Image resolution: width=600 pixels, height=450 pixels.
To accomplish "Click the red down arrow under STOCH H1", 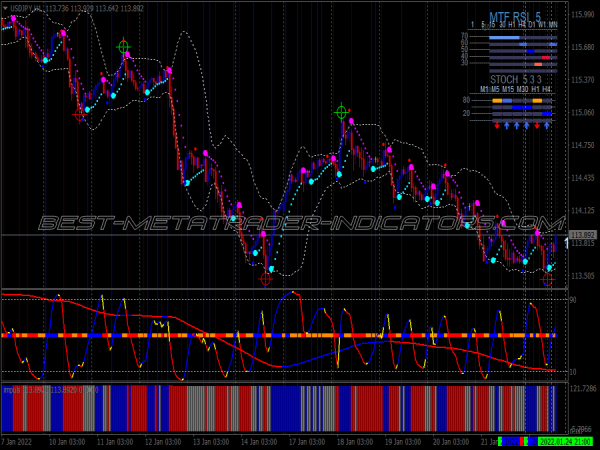I will tap(537, 125).
